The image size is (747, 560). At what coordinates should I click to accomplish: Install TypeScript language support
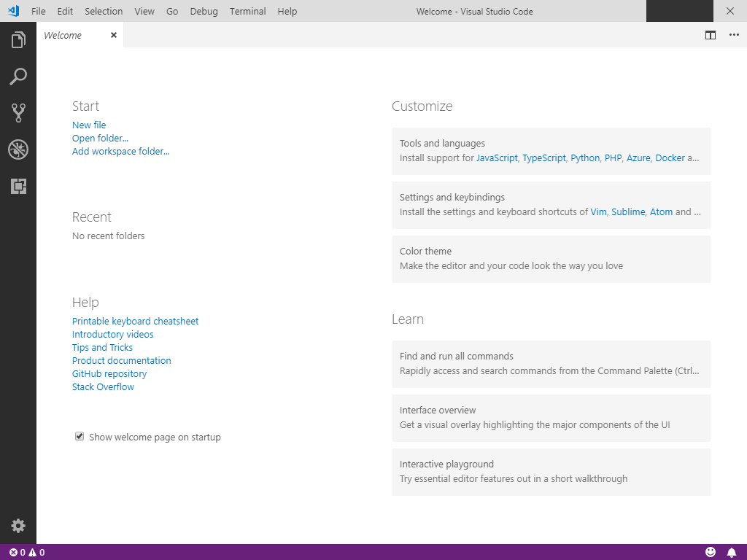[544, 158]
